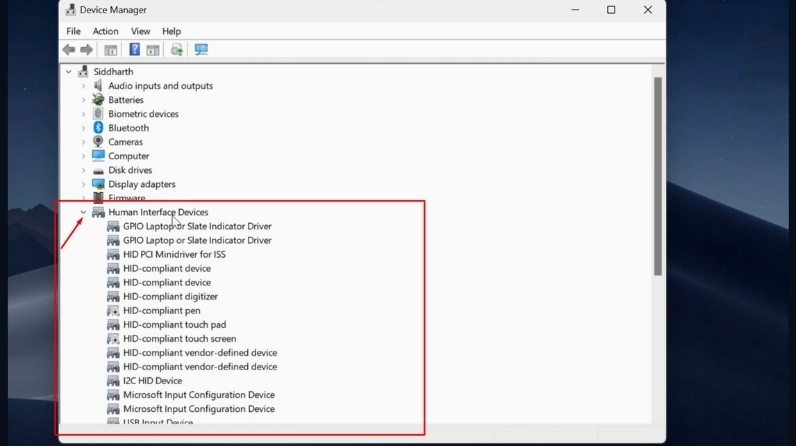Open the View menu
This screenshot has width=796, height=446.
140,31
